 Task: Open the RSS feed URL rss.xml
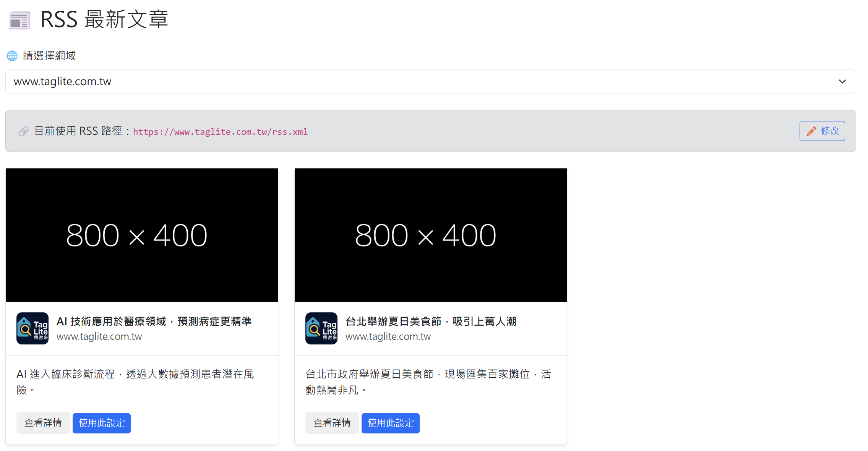pos(220,132)
